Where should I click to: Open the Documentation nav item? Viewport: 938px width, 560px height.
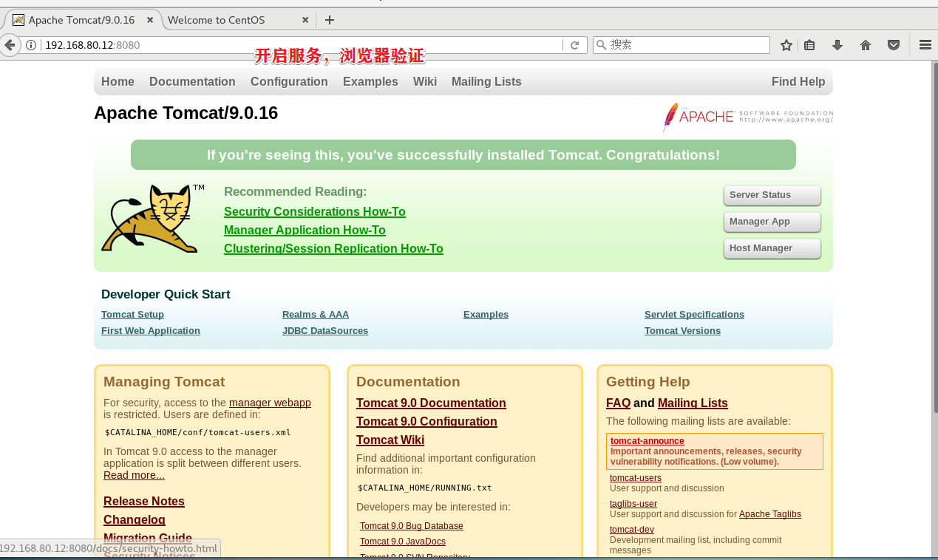192,82
